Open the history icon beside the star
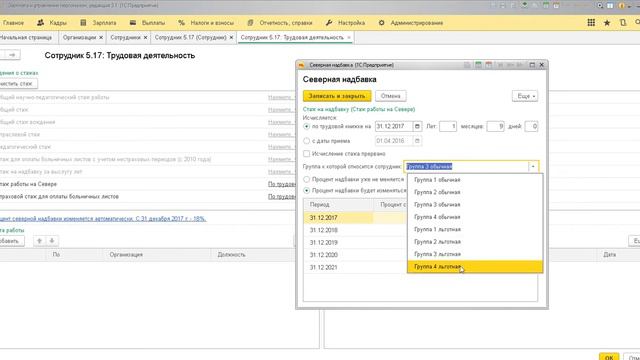This screenshot has width=640, height=360. [x=623, y=23]
